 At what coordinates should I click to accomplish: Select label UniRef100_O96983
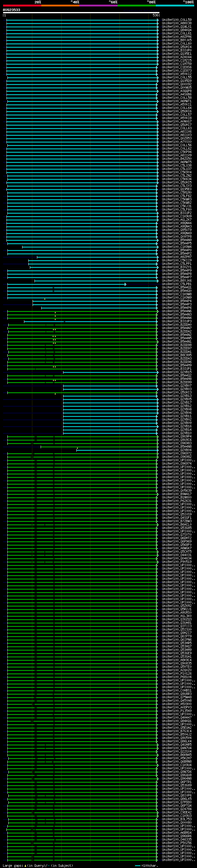(176, 443)
